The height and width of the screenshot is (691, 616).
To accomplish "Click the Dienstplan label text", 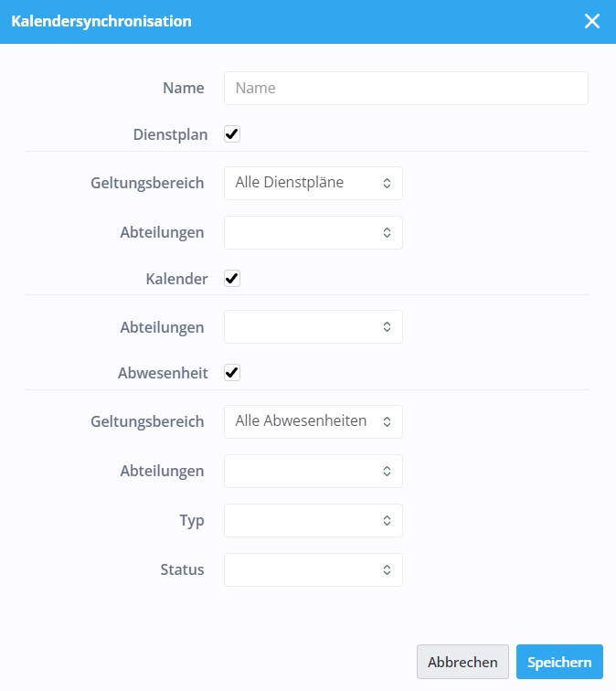I will tap(170, 134).
